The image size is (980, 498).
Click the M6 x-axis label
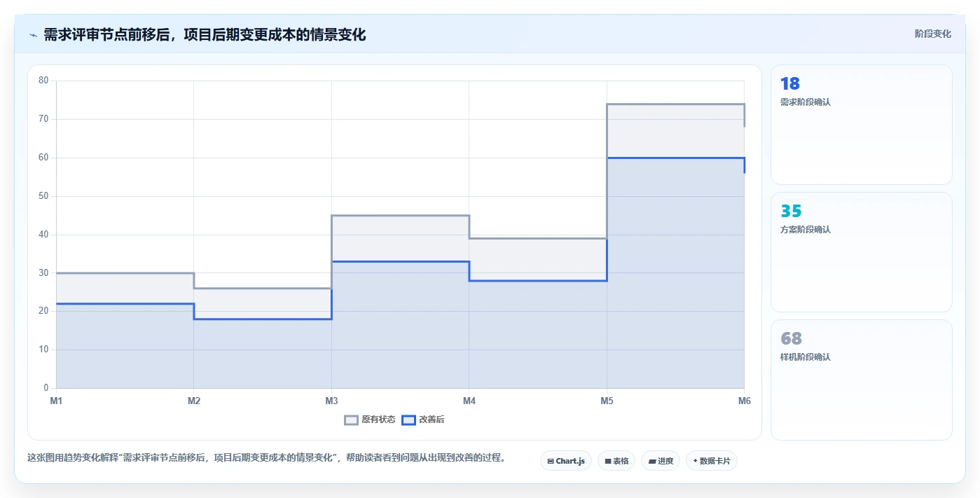[x=745, y=401]
